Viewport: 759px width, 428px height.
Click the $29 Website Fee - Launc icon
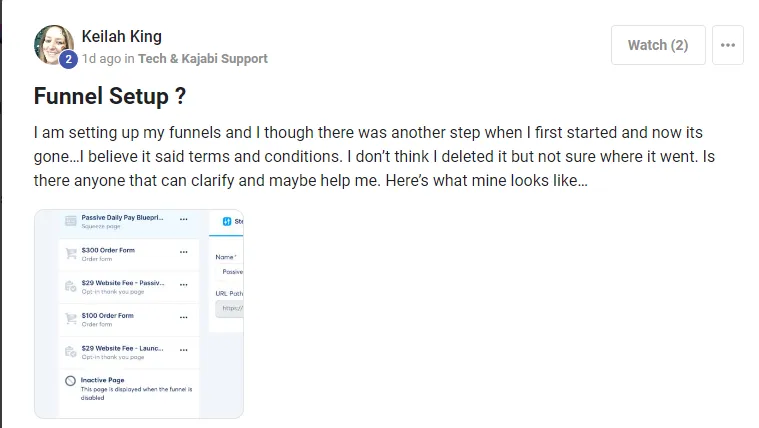(71, 352)
